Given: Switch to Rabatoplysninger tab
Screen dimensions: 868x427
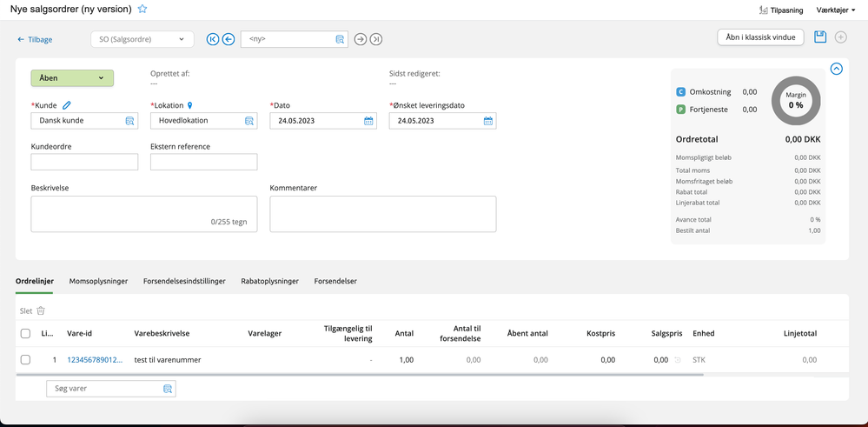Looking at the screenshot, I should tap(270, 282).
